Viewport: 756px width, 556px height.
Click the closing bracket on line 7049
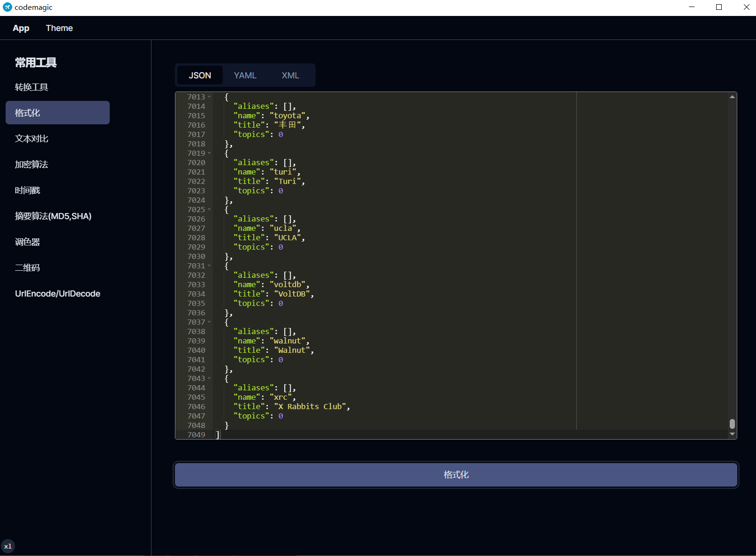click(218, 435)
